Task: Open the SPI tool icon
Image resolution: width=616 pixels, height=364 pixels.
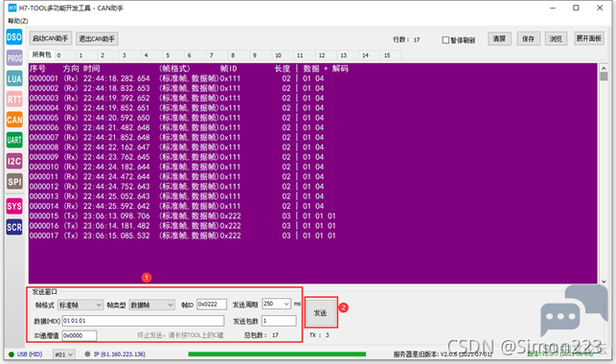Action: [x=14, y=181]
